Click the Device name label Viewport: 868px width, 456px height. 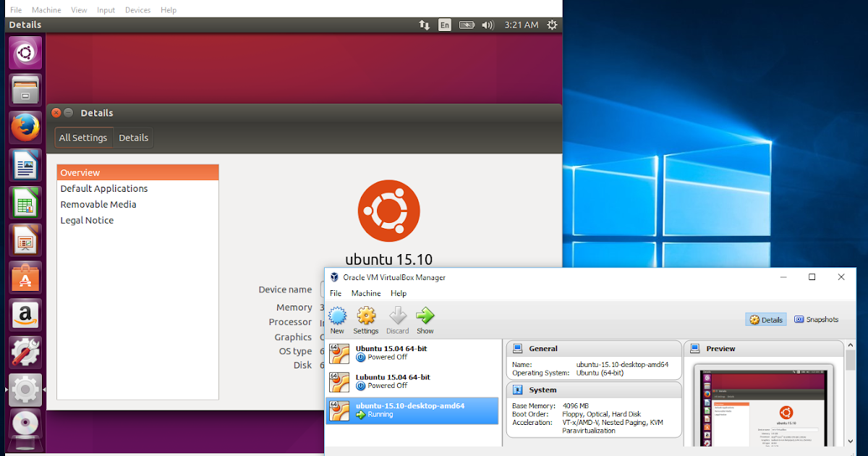point(285,290)
